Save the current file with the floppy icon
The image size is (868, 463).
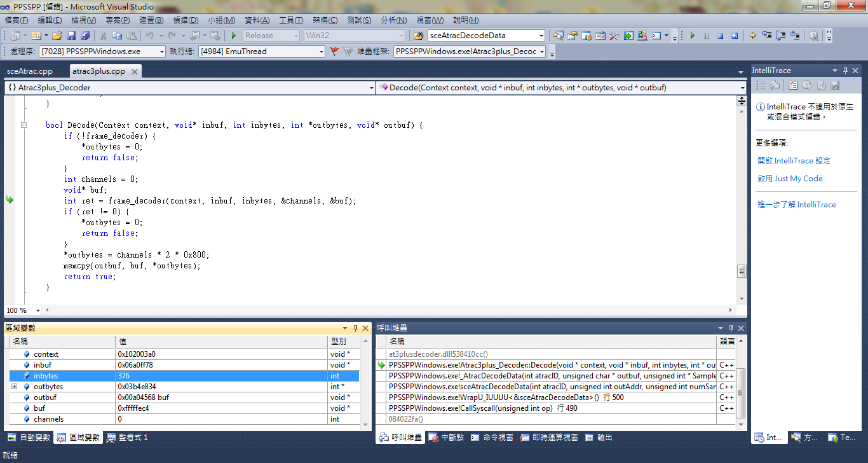pyautogui.click(x=71, y=36)
